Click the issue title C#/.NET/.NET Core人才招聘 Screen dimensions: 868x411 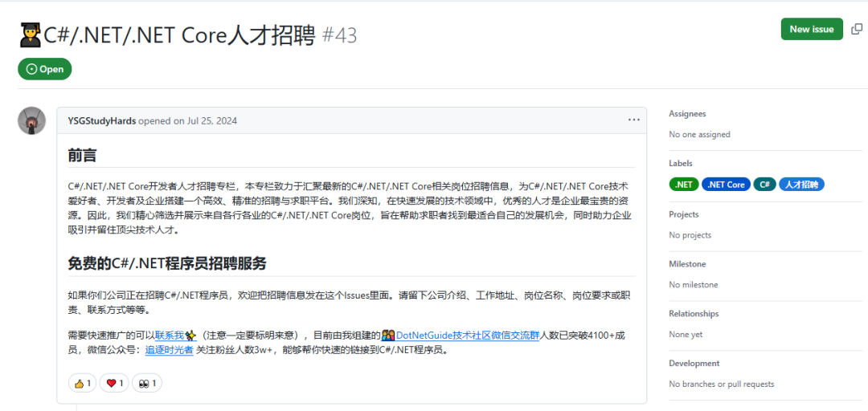179,36
